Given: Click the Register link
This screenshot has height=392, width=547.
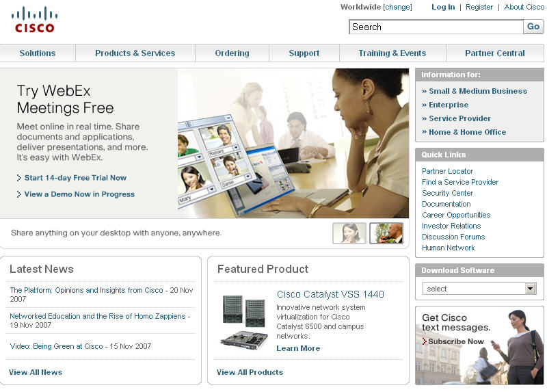Looking at the screenshot, I should pyautogui.click(x=479, y=7).
